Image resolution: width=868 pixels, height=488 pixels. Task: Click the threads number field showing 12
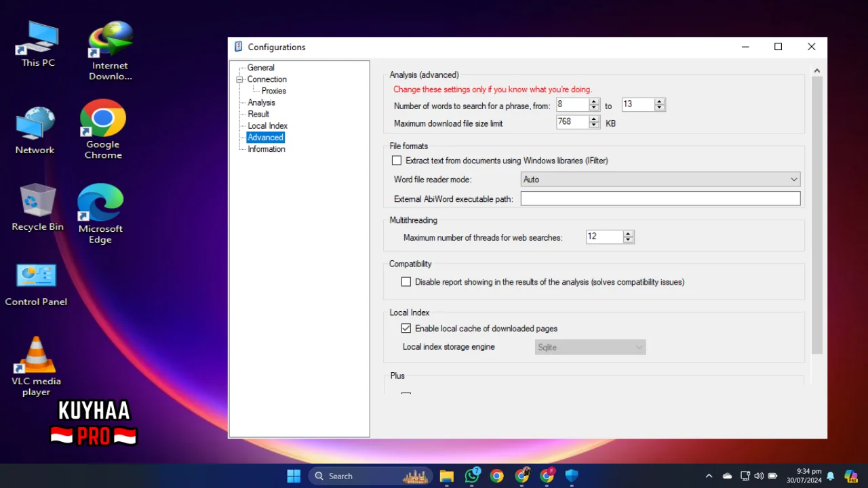tap(604, 237)
